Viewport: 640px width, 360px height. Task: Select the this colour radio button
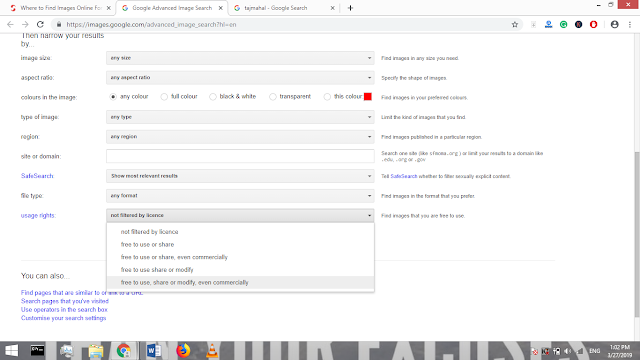tap(327, 97)
